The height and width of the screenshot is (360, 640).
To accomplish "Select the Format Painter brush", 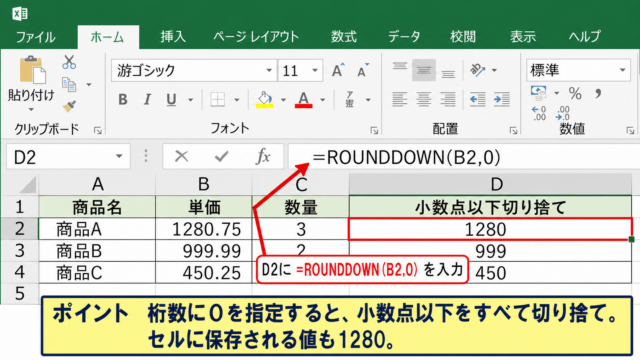I will [69, 106].
